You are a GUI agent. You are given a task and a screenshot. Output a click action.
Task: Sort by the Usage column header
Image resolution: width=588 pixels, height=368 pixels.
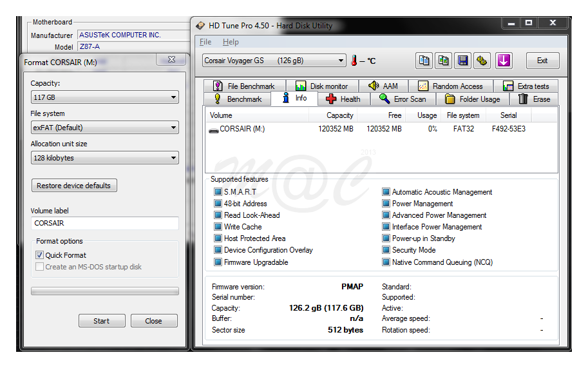click(x=424, y=115)
